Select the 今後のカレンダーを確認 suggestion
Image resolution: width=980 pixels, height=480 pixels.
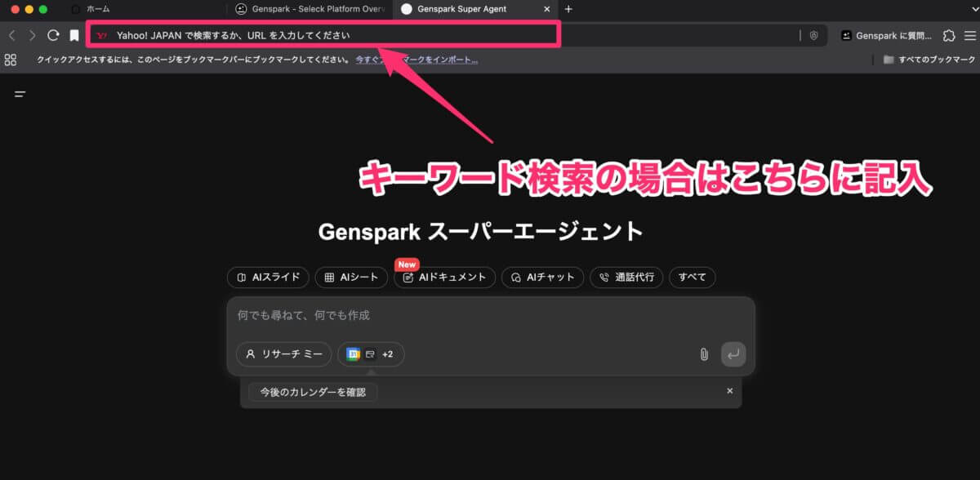(313, 392)
